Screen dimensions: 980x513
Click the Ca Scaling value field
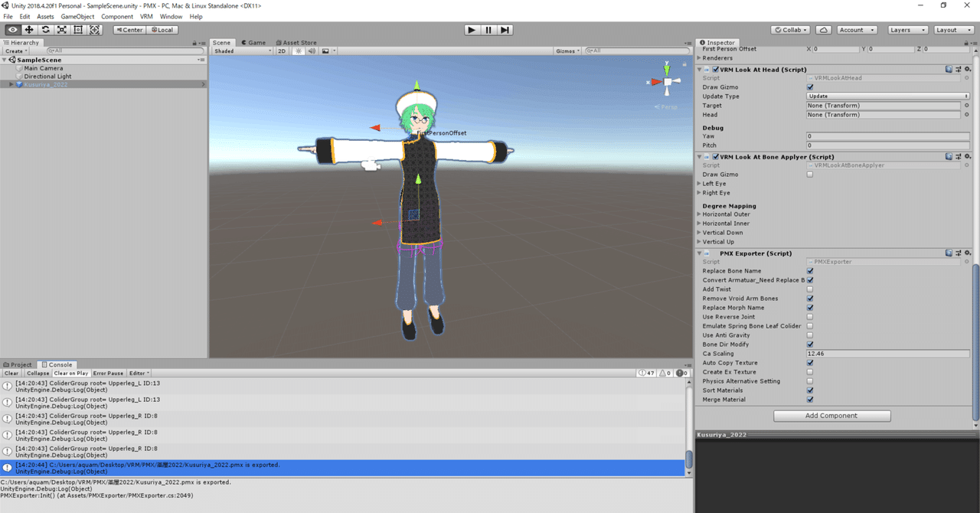coord(888,353)
